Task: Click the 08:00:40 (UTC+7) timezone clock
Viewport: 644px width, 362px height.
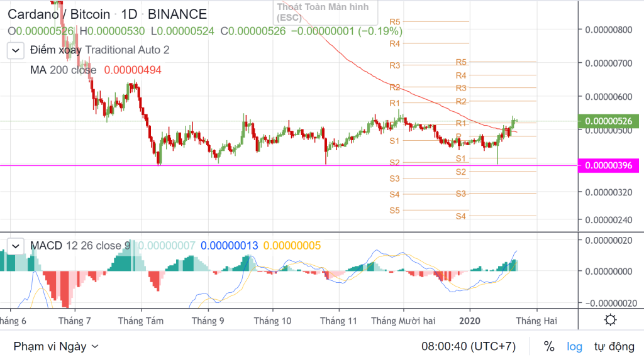Action: click(x=467, y=346)
